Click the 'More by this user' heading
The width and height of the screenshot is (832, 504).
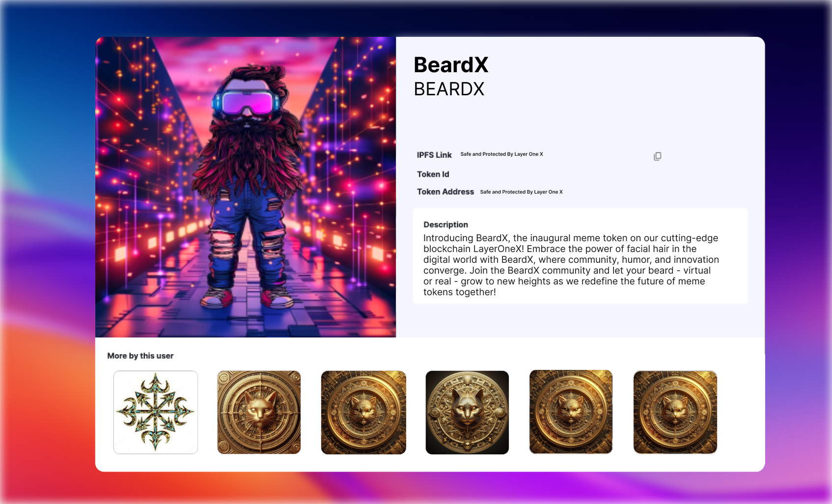(x=140, y=356)
